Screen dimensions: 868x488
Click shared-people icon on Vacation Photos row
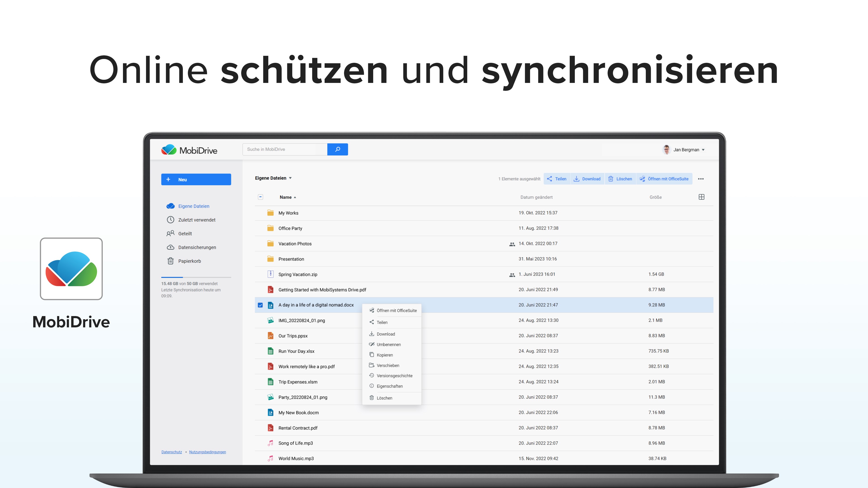512,244
